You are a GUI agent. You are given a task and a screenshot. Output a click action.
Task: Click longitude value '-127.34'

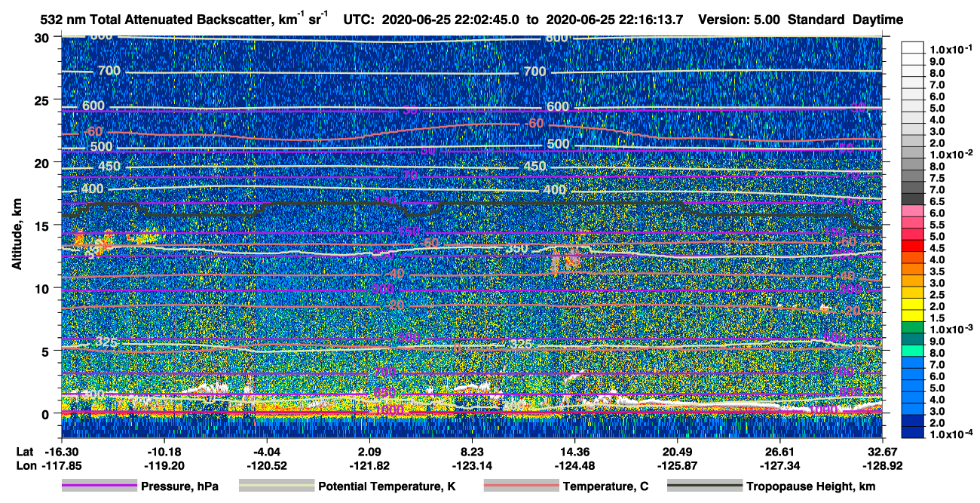click(x=780, y=465)
